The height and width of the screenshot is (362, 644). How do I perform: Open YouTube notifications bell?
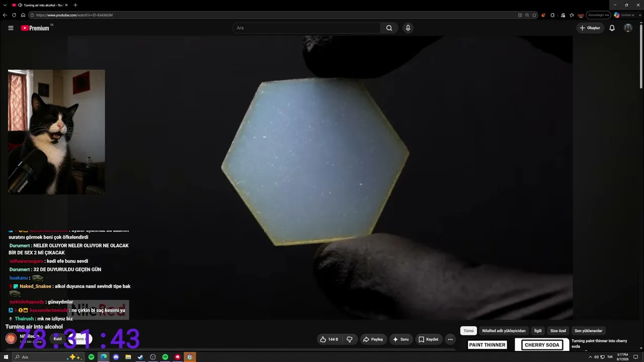pos(612,28)
